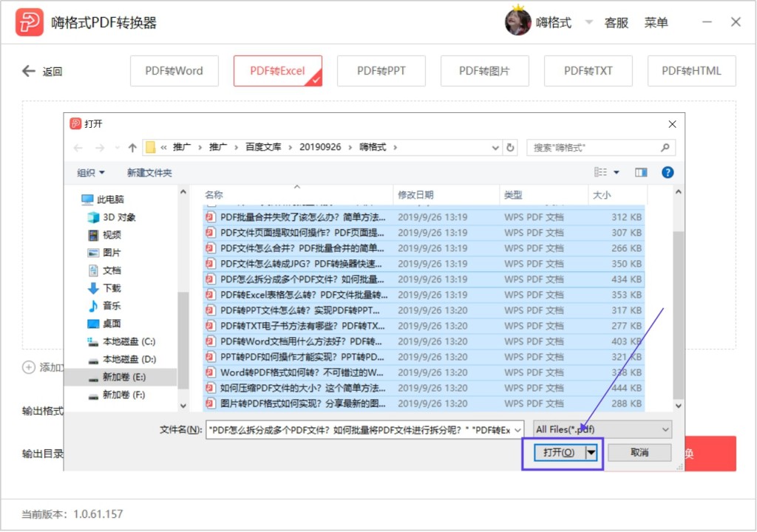Screen dimensions: 757x532
Task: Click 嗨格式 in the address path
Action: pyautogui.click(x=373, y=147)
